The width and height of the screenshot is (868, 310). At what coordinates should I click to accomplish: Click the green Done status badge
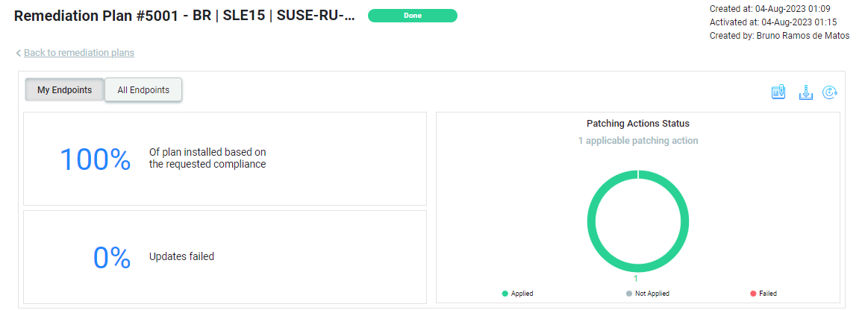click(413, 16)
